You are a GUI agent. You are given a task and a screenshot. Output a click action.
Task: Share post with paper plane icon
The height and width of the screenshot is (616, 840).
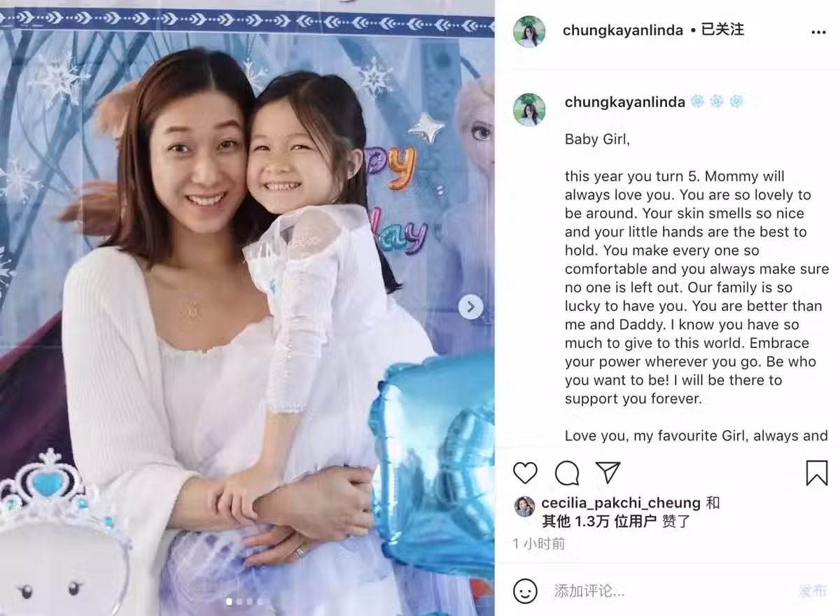[x=608, y=473]
